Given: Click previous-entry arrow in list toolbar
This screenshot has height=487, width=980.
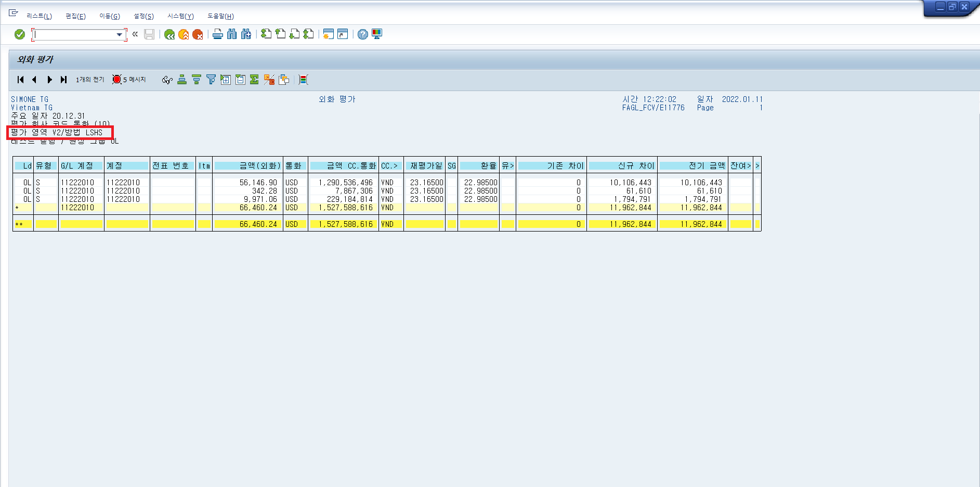Looking at the screenshot, I should [34, 80].
